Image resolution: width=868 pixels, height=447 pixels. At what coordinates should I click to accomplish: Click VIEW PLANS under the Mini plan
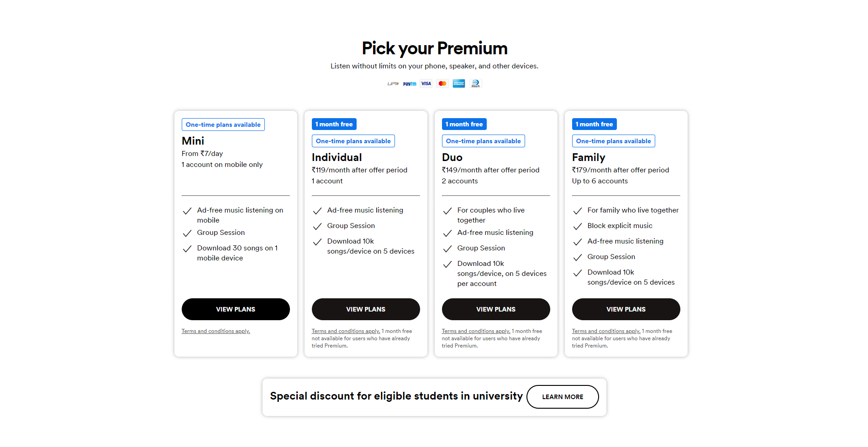click(x=235, y=309)
